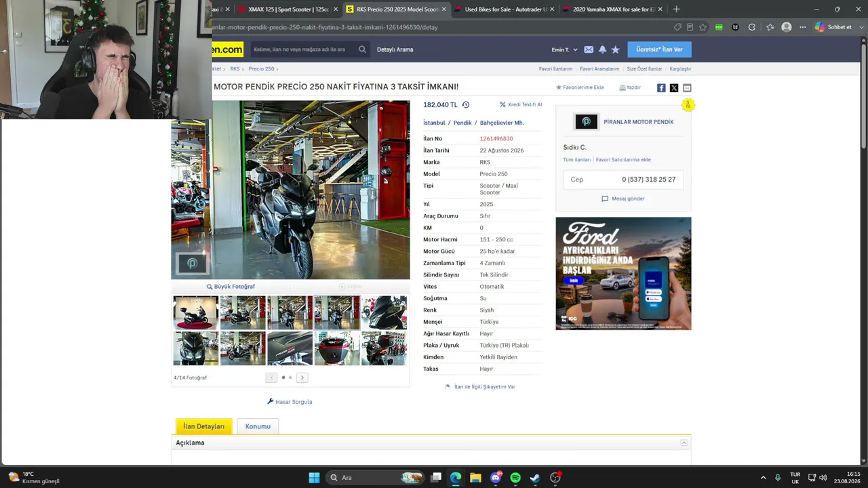Switch to the Used Bikes for Sale Autotrader tab
Viewport: 868px width, 488px height.
click(505, 9)
